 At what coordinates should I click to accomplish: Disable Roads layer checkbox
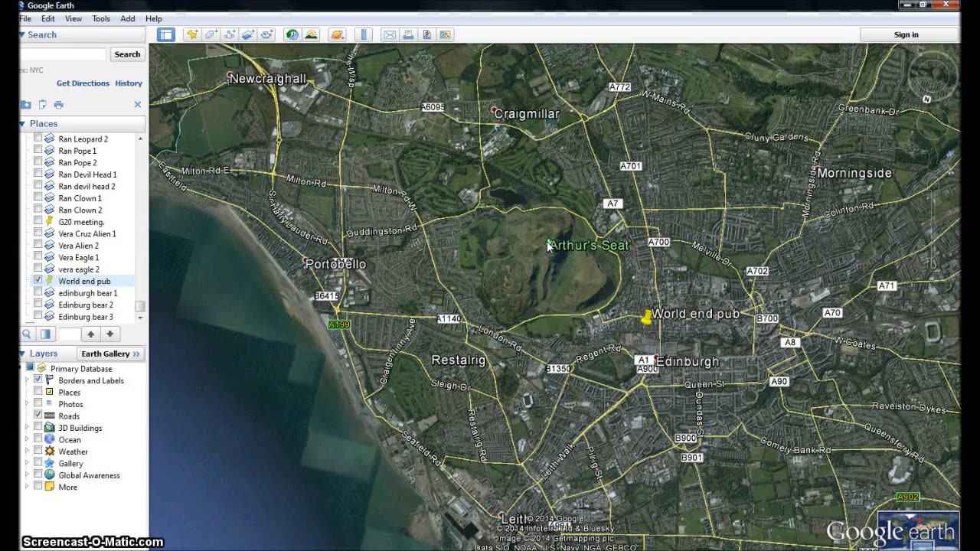tap(38, 416)
